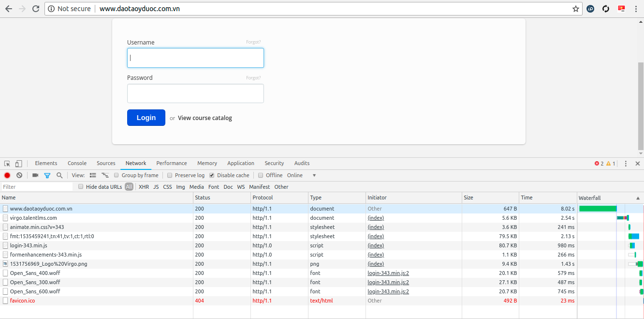This screenshot has width=644, height=319.
Task: Open the network search magnifier icon
Action: pos(59,175)
